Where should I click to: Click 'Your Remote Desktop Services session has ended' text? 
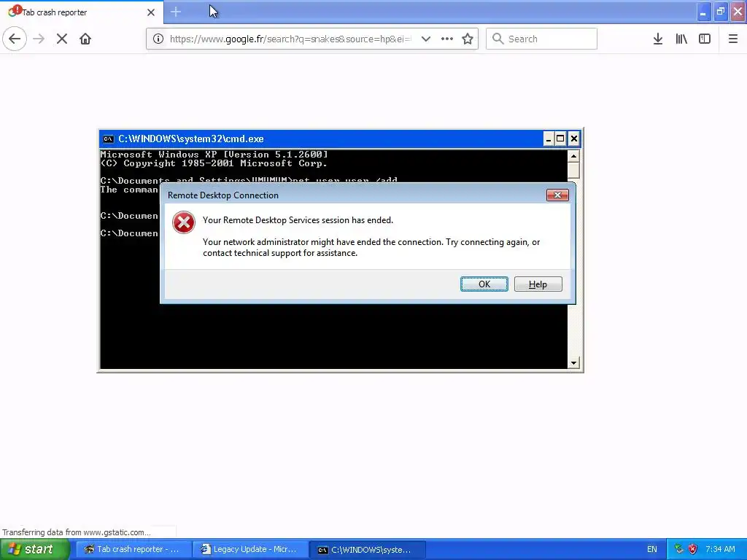[298, 220]
